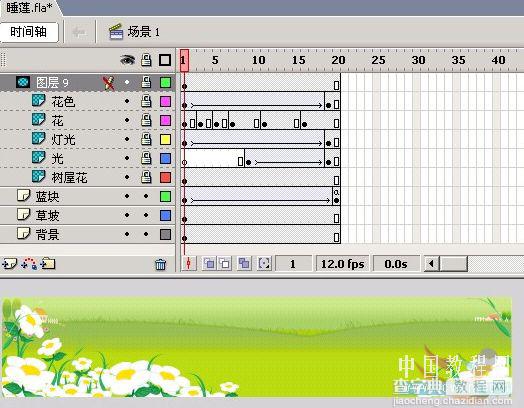Screen dimensions: 524x408
Task: Click the page icon of 背景 layer
Action: [23, 234]
